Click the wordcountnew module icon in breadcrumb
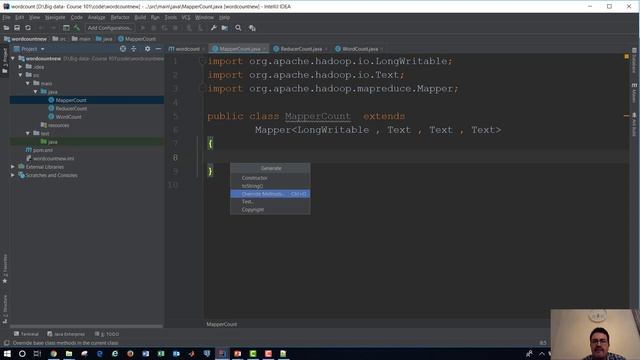 pos(7,39)
